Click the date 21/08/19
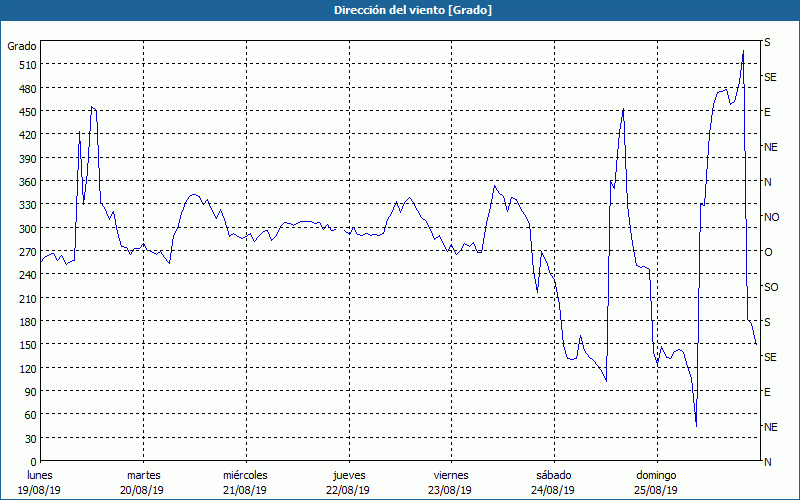 245,490
